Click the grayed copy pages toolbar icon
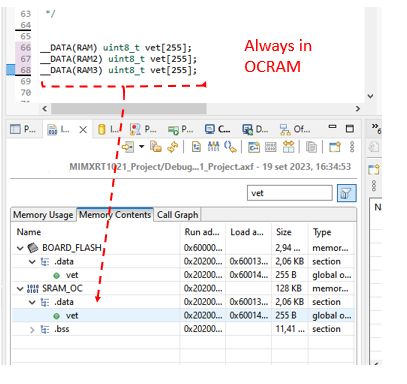The height and width of the screenshot is (384, 407). (311, 147)
